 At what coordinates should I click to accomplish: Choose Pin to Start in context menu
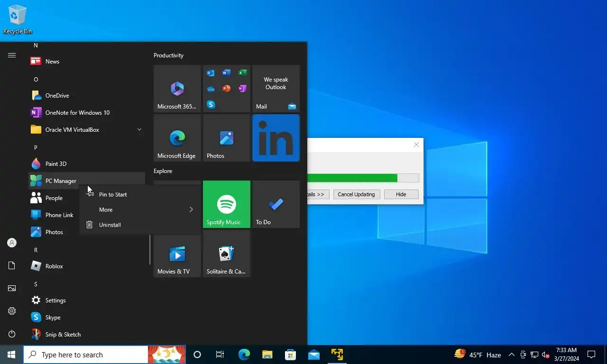(139, 194)
